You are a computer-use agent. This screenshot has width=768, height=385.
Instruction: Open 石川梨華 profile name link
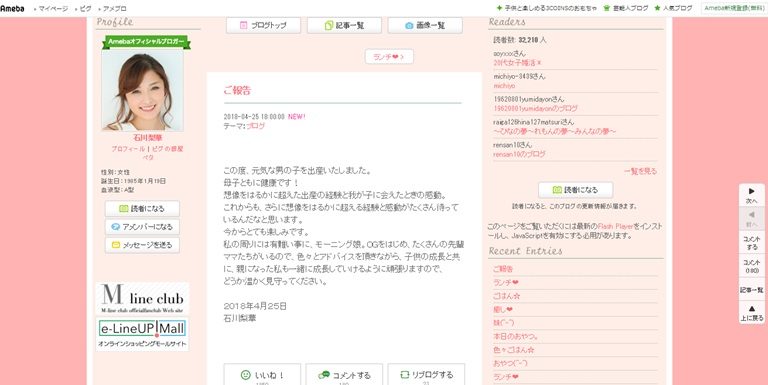tap(147, 138)
